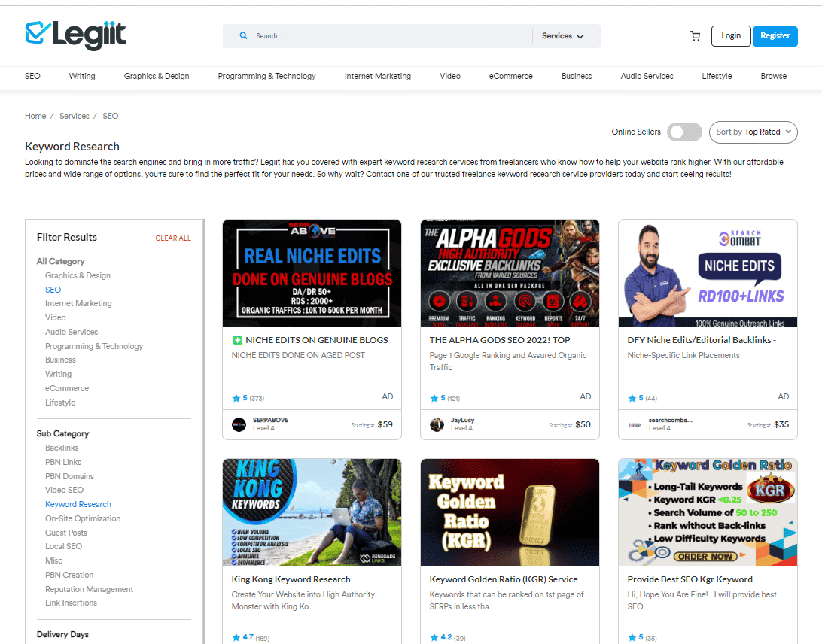Viewport: 822px width, 644px height.
Task: Click CLEAR ALL filters link
Action: pos(173,238)
